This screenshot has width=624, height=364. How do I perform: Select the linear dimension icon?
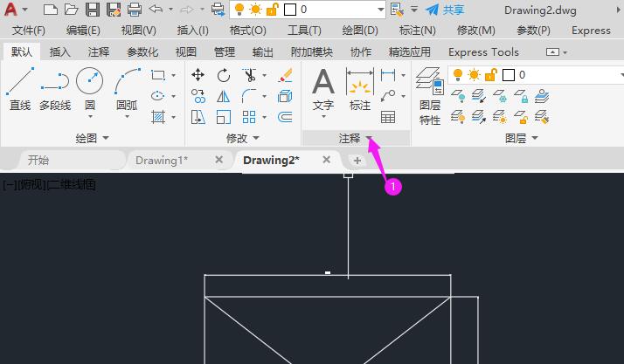pyautogui.click(x=388, y=75)
